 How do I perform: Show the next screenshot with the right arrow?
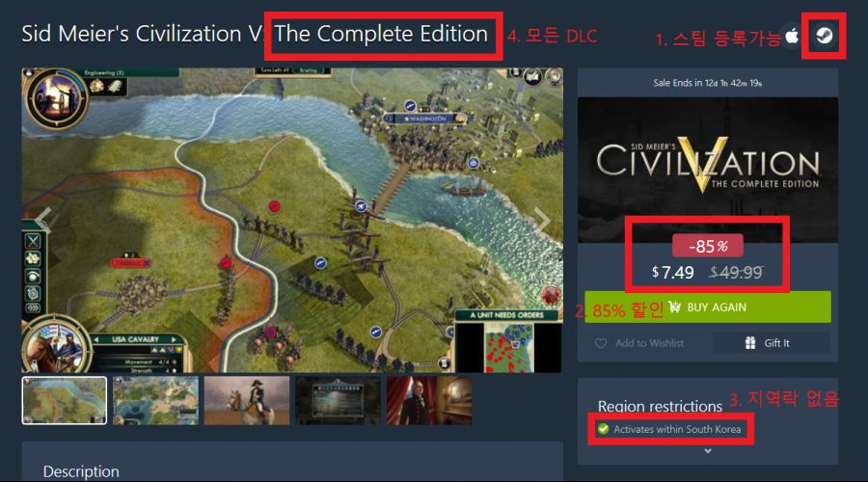pyautogui.click(x=541, y=220)
